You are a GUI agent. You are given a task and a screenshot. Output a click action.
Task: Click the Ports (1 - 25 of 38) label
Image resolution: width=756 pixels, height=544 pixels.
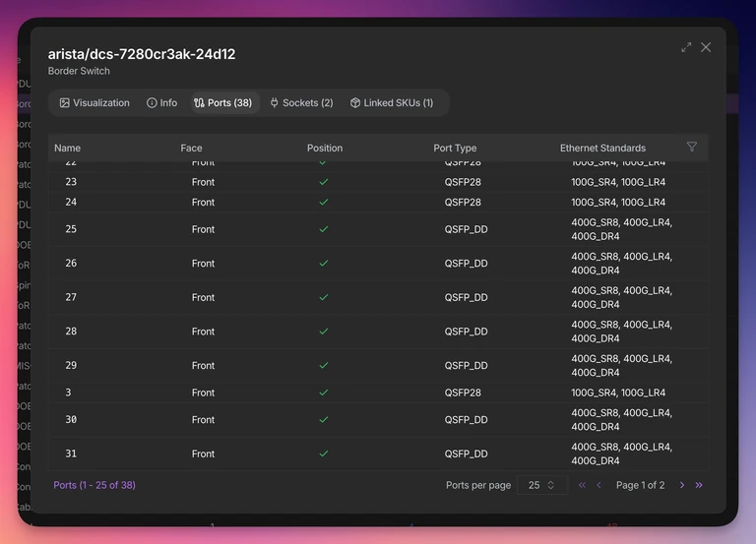94,485
